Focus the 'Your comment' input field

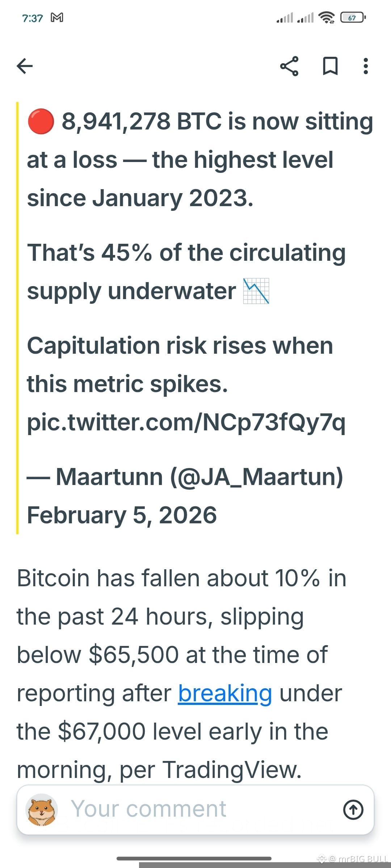(x=195, y=810)
